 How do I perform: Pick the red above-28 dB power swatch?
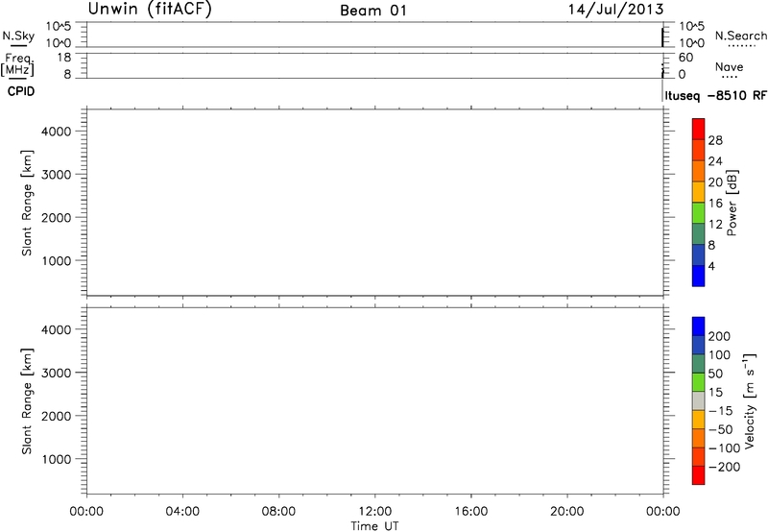[x=699, y=130]
